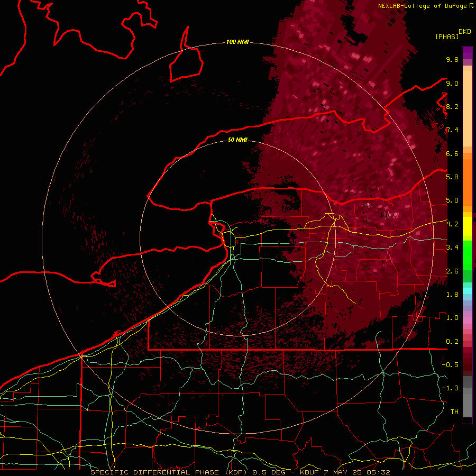Select the -1.3 scale value
476x476 pixels.
coord(450,388)
